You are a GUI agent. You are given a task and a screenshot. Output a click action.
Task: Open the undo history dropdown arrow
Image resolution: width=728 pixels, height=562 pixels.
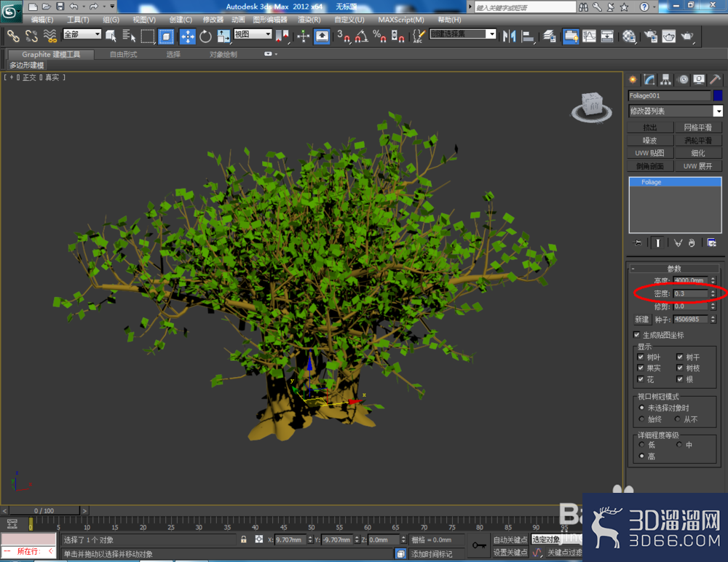pyautogui.click(x=84, y=7)
